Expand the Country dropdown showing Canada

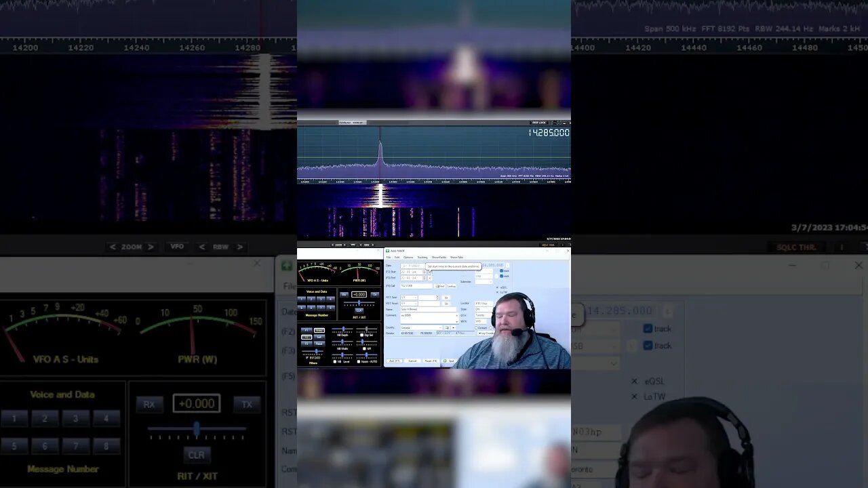(x=440, y=327)
